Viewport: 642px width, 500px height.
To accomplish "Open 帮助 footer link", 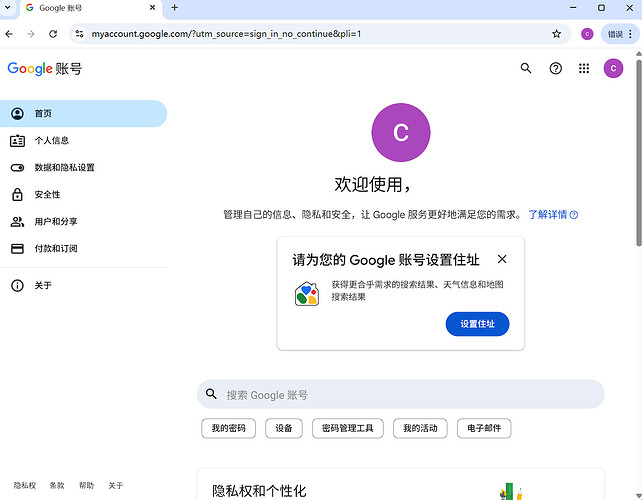I will [x=86, y=486].
